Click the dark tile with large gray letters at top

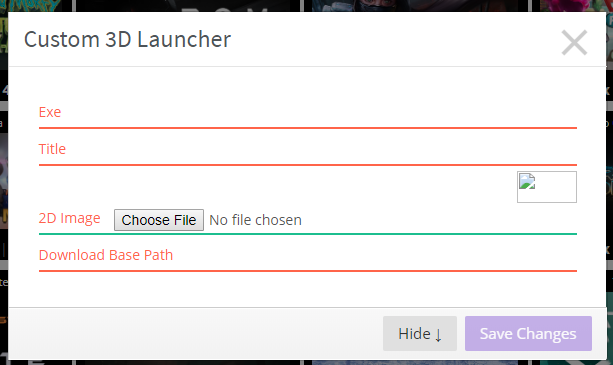tap(187, 5)
